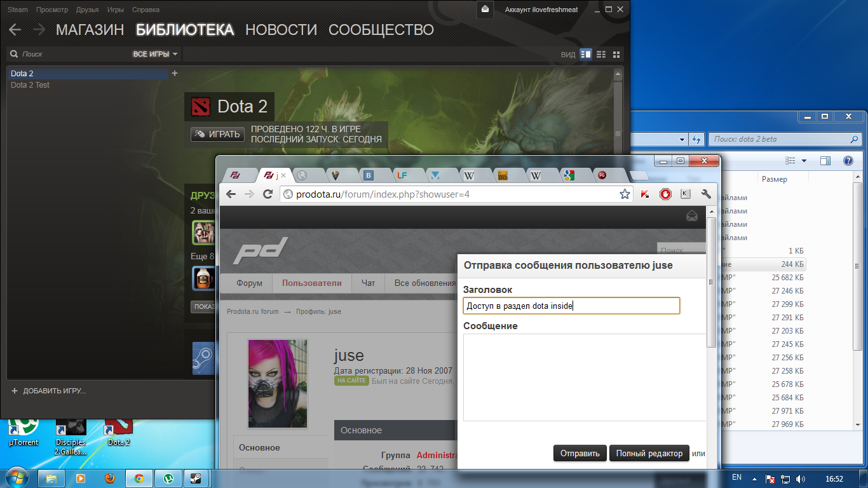Open the µTorrent desktop shortcut
The image size is (868, 488).
click(24, 433)
